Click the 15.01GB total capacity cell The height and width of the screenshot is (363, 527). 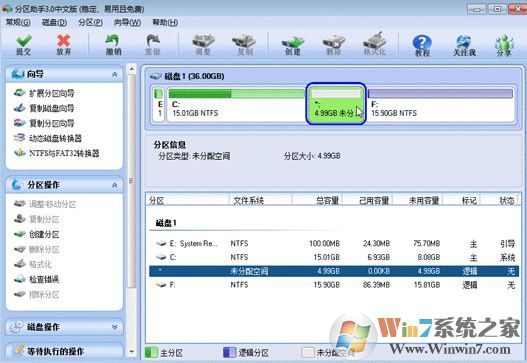326,257
